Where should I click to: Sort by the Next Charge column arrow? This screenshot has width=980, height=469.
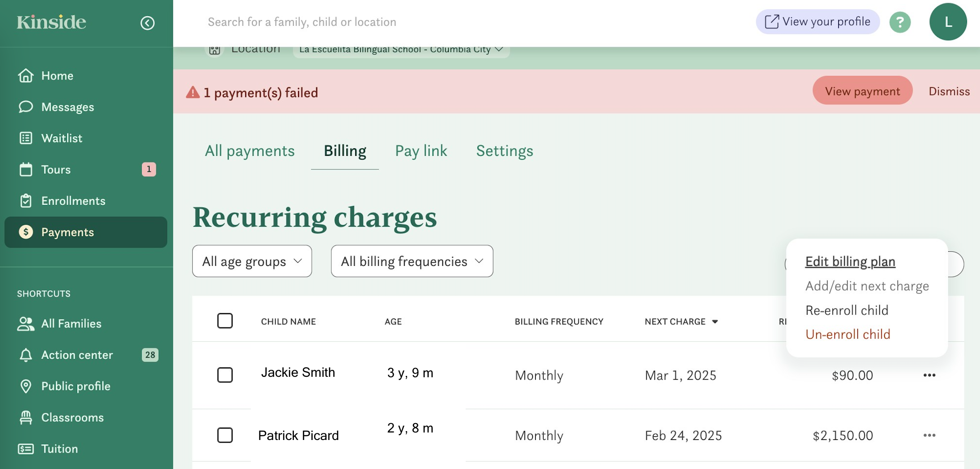(715, 322)
